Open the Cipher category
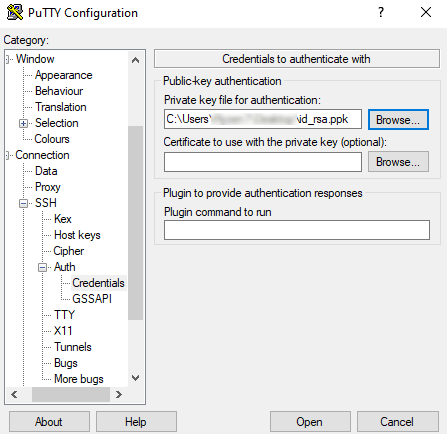This screenshot has height=434, width=447. coord(69,251)
